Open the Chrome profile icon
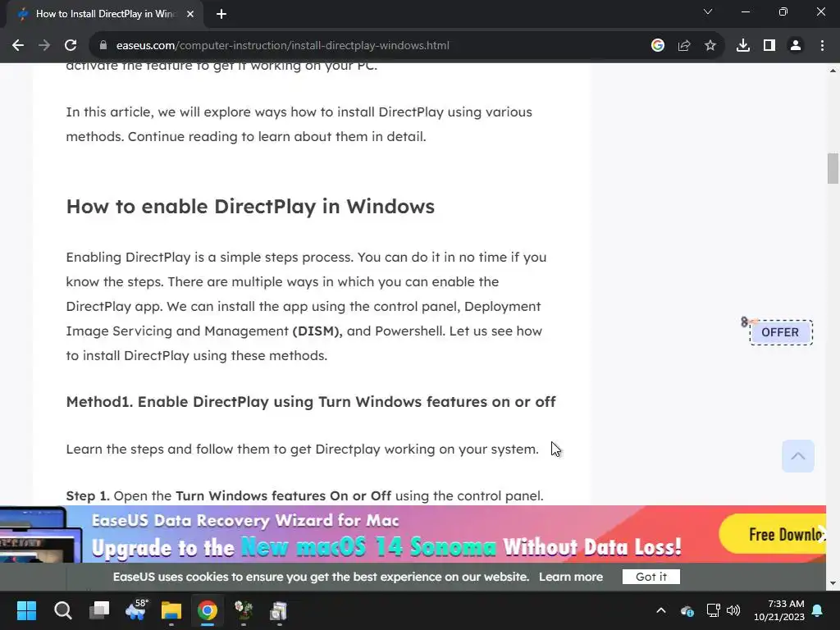The height and width of the screenshot is (630, 840). [796, 46]
